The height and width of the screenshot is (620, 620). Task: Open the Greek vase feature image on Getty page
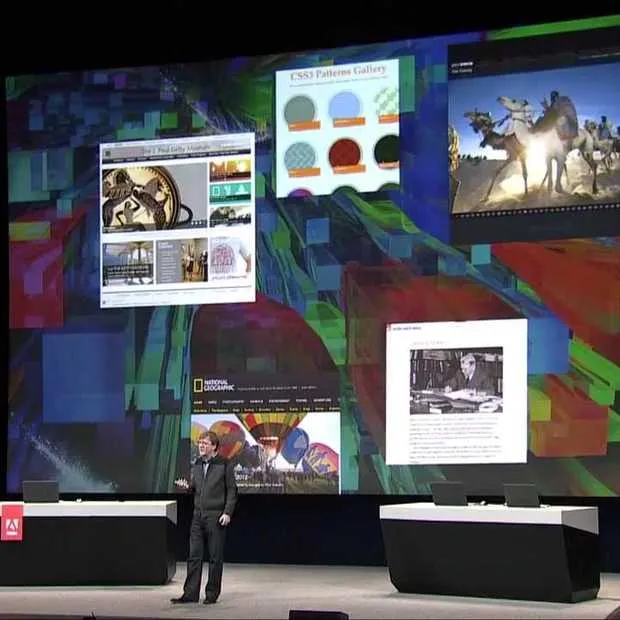154,198
